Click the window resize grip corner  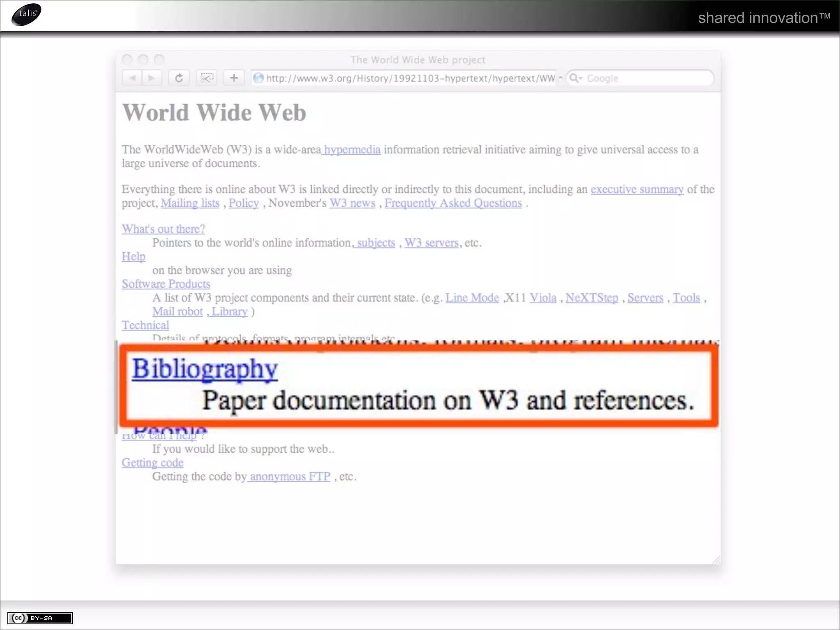(716, 560)
